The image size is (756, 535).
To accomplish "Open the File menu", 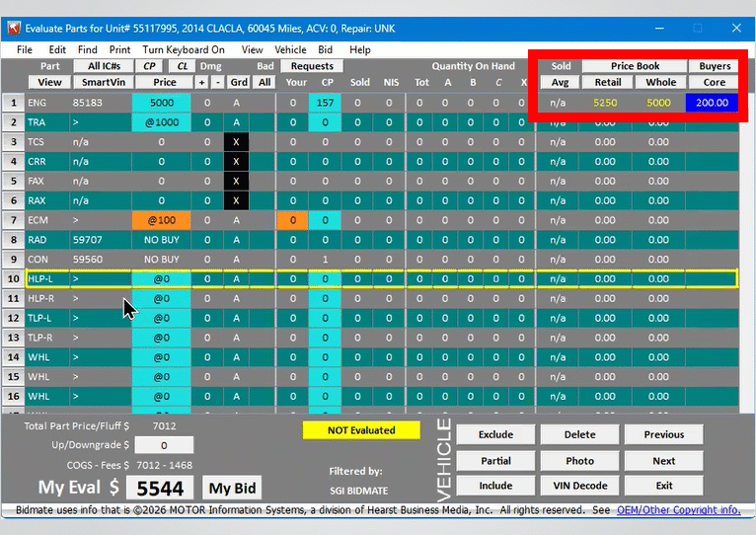I will pos(24,49).
